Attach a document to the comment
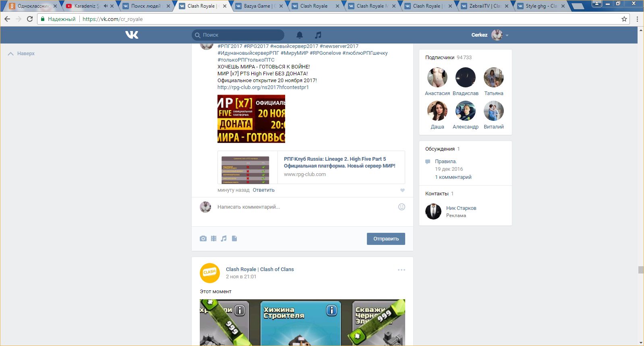 234,238
